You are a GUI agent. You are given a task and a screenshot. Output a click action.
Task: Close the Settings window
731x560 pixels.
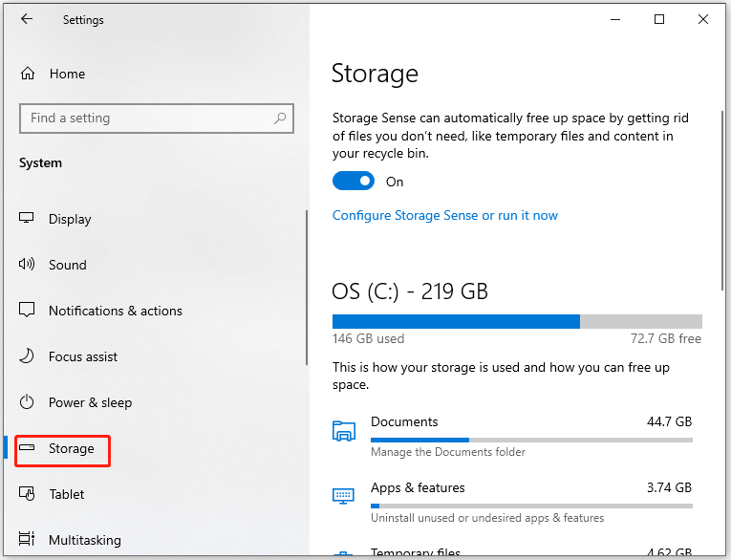(x=703, y=19)
